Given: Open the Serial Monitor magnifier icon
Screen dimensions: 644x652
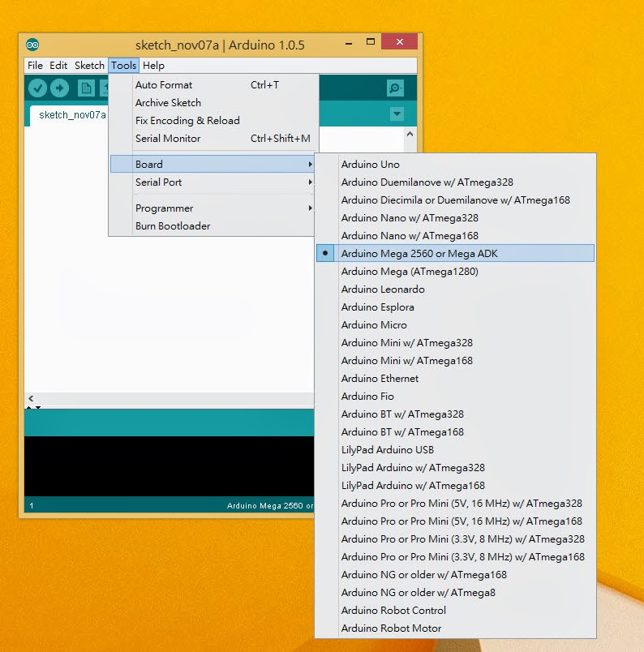Looking at the screenshot, I should click(x=395, y=88).
